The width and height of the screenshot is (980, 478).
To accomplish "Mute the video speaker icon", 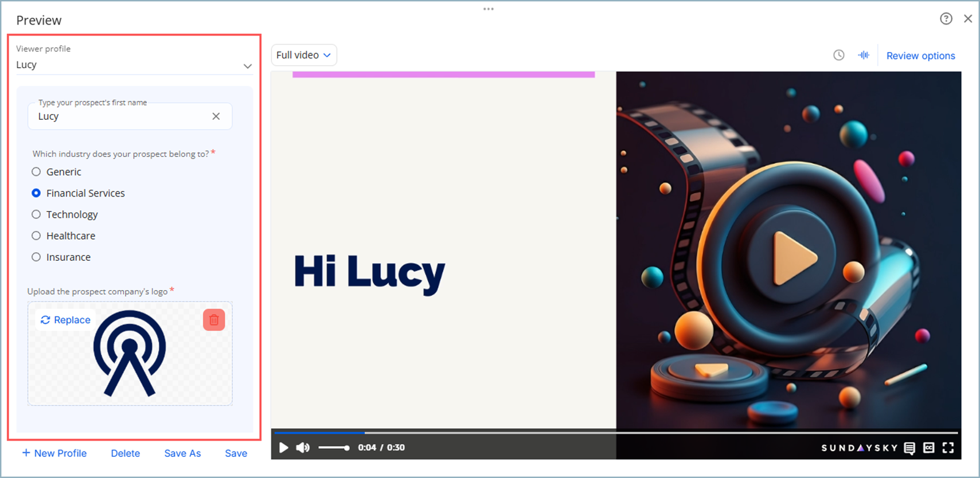I will click(303, 448).
